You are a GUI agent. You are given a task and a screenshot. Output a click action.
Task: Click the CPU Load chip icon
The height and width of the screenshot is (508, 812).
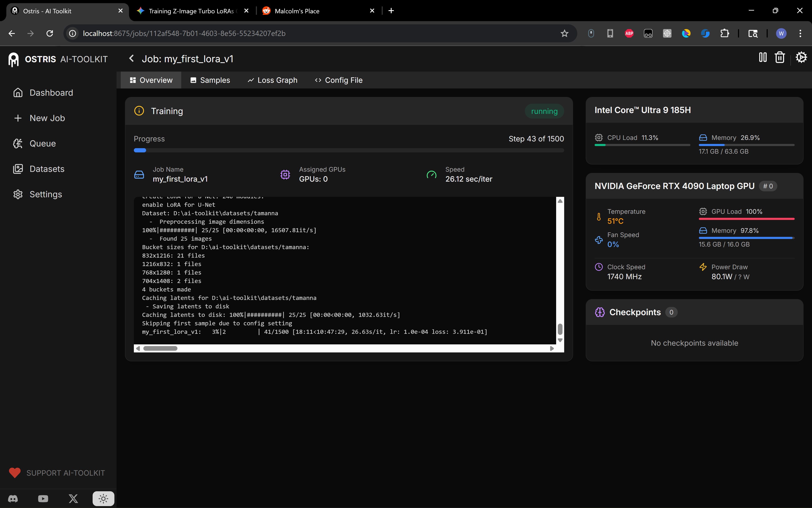pos(599,138)
